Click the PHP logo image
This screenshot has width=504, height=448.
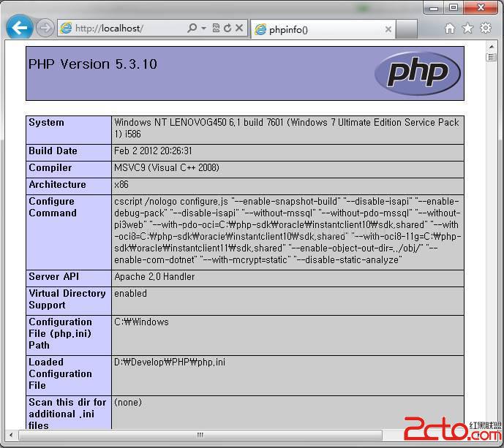pos(418,74)
